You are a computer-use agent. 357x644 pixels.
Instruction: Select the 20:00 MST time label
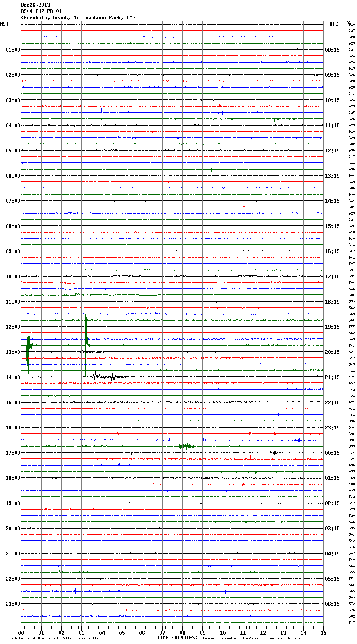click(13, 529)
